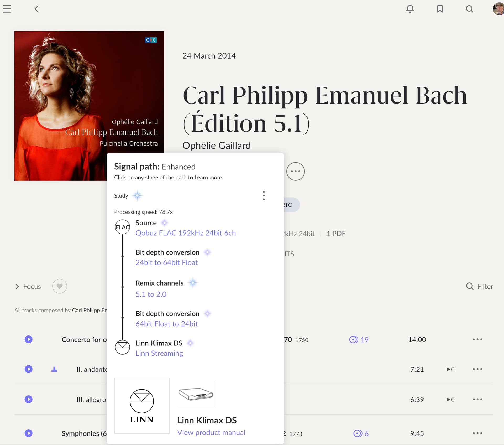Click the star beside Remix channels
504x445 pixels.
(193, 283)
